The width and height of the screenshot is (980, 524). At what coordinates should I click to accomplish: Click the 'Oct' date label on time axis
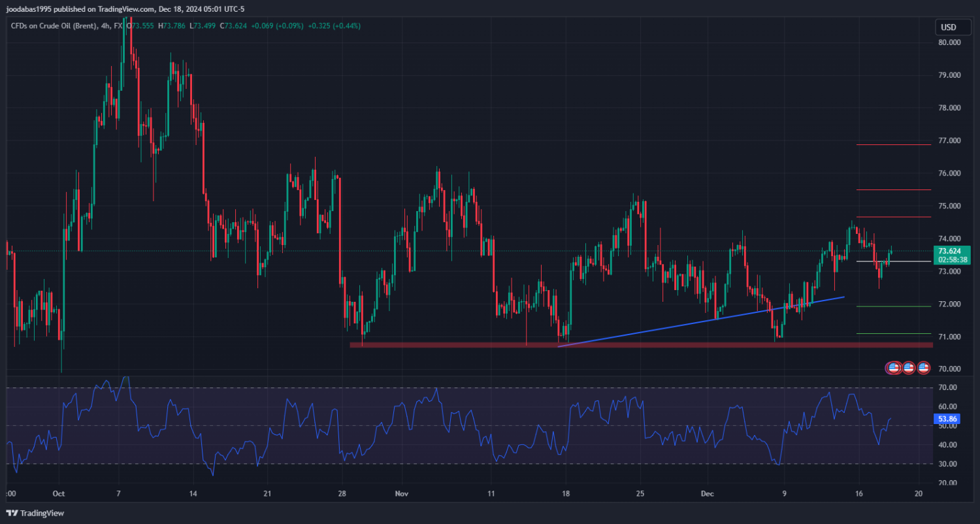pyautogui.click(x=58, y=494)
